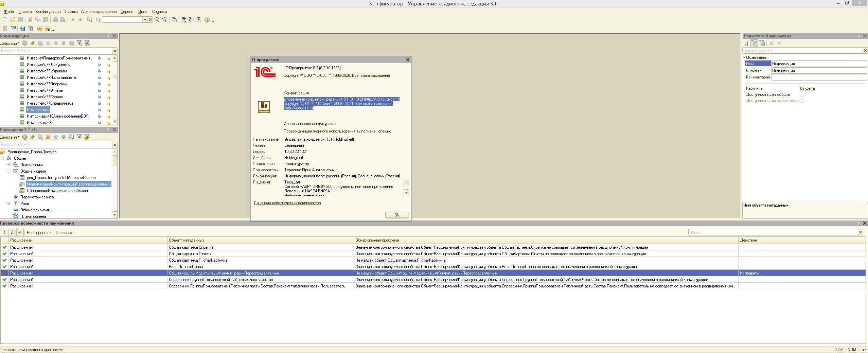Click OK in the 'О программе' dialog
This screenshot has height=353, width=868.
(397, 215)
